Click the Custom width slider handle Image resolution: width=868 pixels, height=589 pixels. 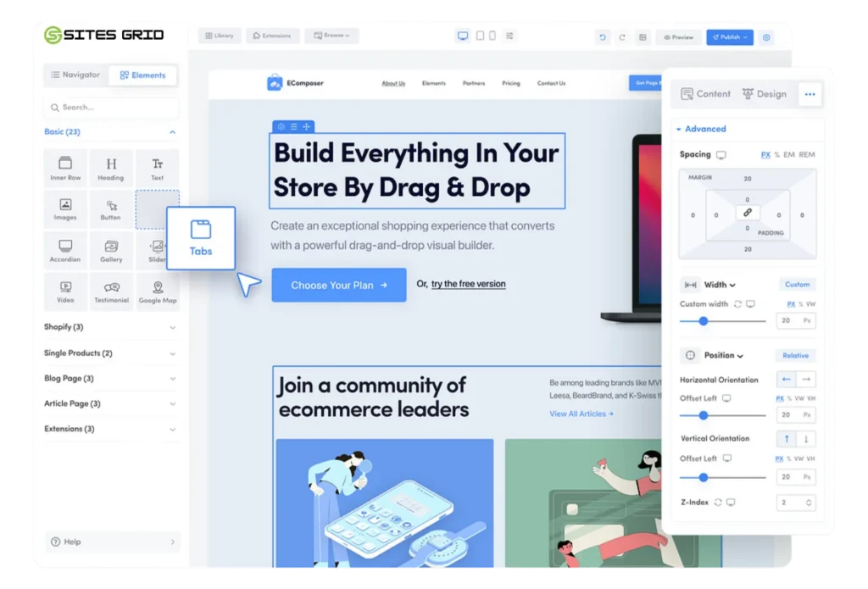click(704, 321)
